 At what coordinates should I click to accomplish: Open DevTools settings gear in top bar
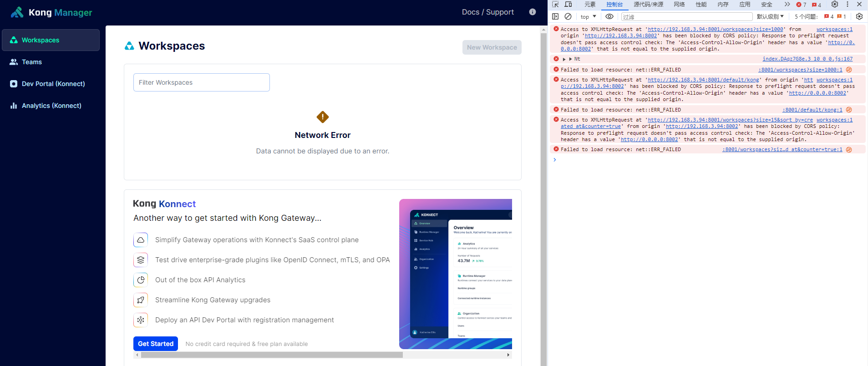point(835,4)
